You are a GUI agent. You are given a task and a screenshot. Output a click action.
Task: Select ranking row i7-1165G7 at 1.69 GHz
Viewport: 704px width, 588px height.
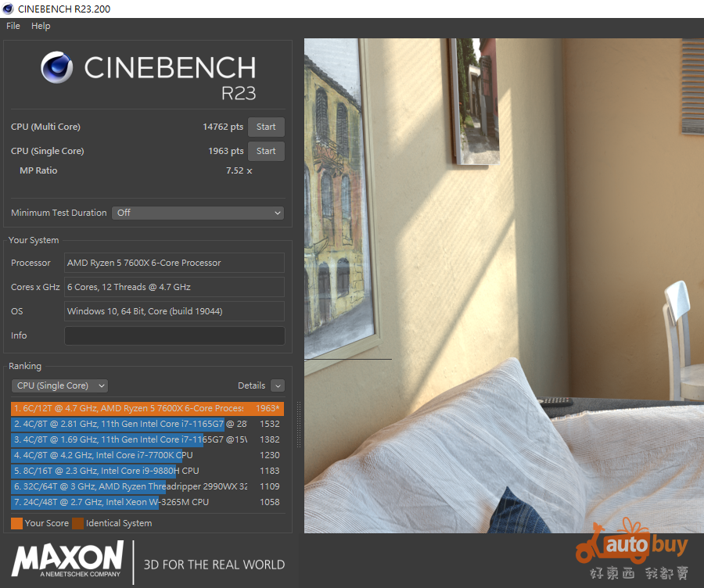[147, 439]
